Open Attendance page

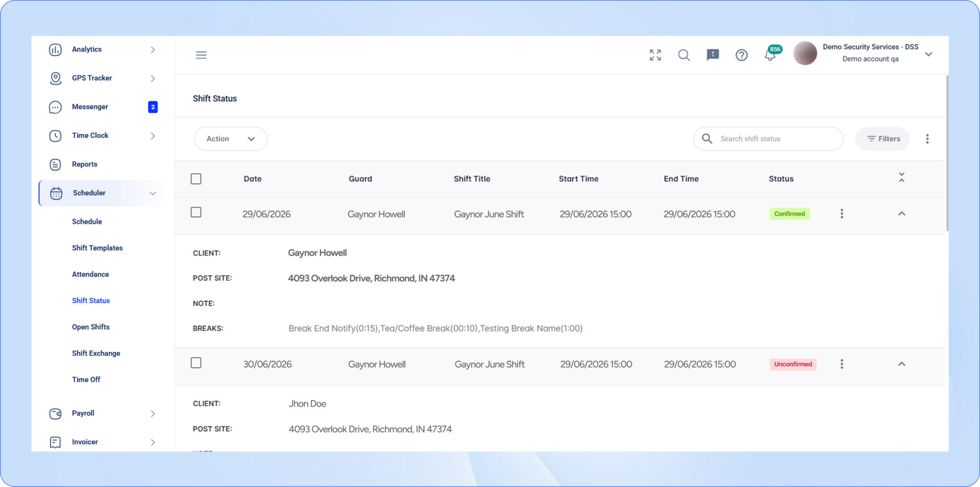point(90,274)
